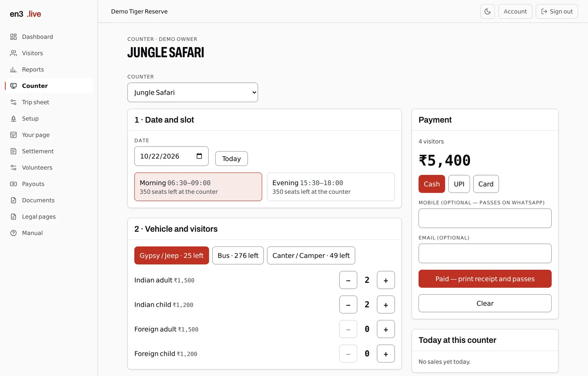Viewport: 588px width, 376px height.
Task: Decrease Indian adult count
Action: click(348, 280)
